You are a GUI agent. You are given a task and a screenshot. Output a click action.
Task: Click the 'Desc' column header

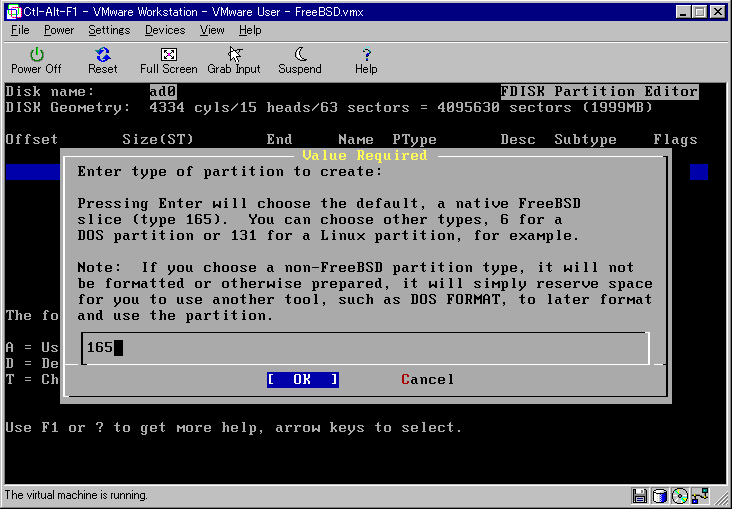(518, 140)
